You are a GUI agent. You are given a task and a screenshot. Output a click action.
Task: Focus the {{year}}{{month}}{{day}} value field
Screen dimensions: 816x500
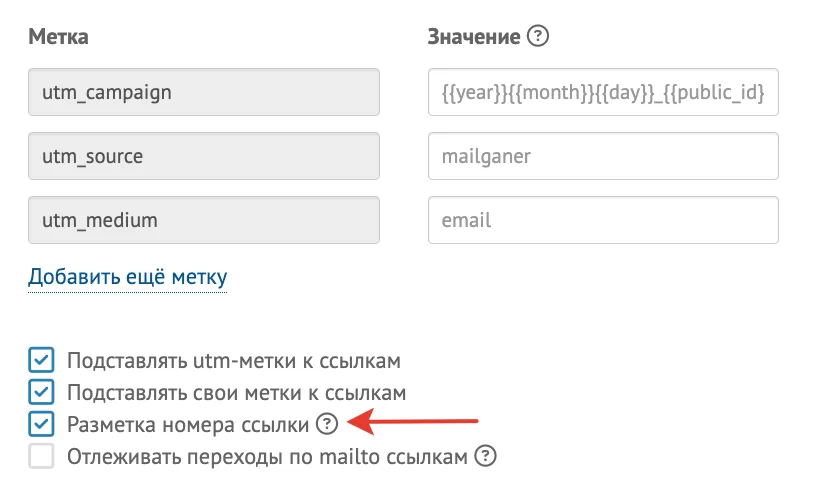click(x=603, y=92)
